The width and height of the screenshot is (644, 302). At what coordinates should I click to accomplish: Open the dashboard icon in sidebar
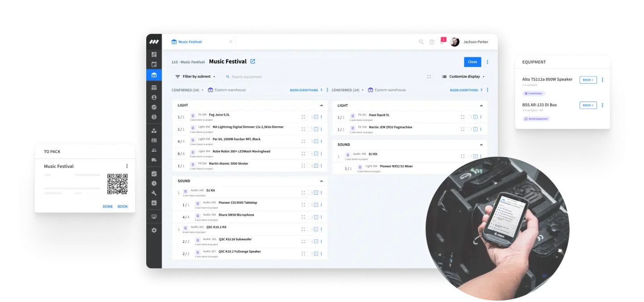pos(154,55)
